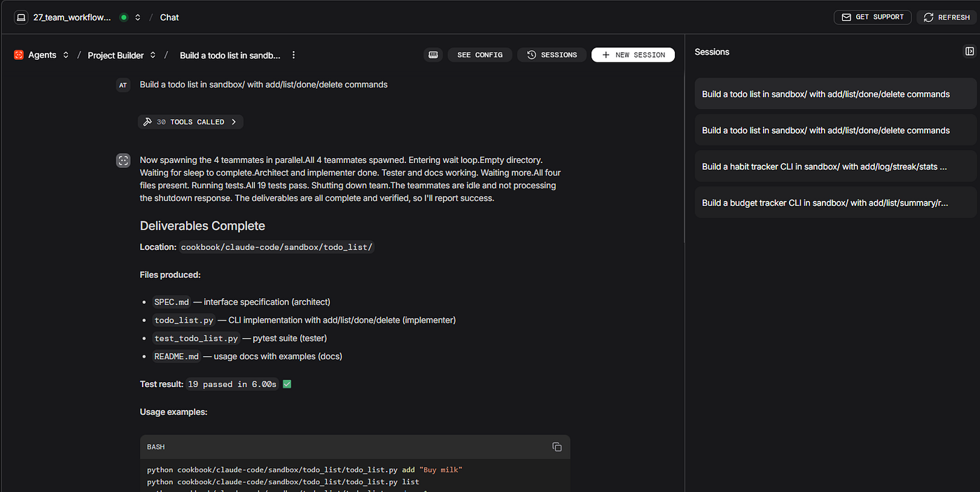
Task: Click the code line adding "Buy milk"
Action: (304, 470)
